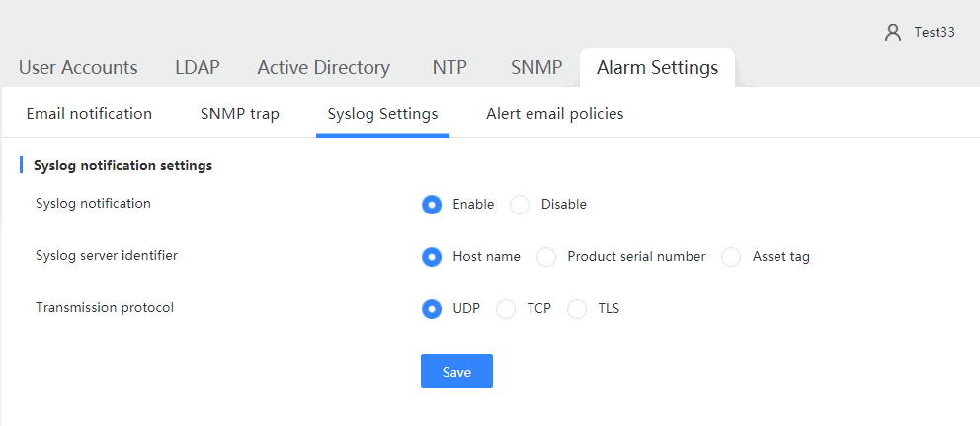Go to the Active Directory tab

point(324,67)
